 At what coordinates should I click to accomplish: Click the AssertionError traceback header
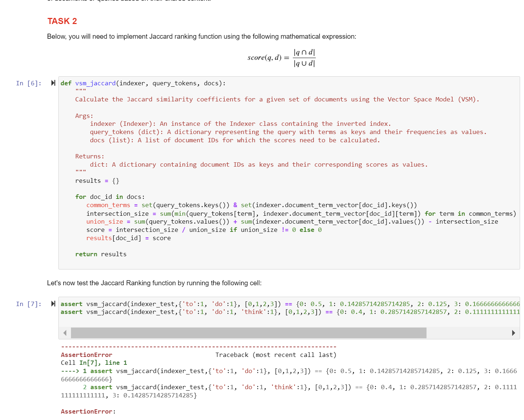pyautogui.click(x=86, y=355)
